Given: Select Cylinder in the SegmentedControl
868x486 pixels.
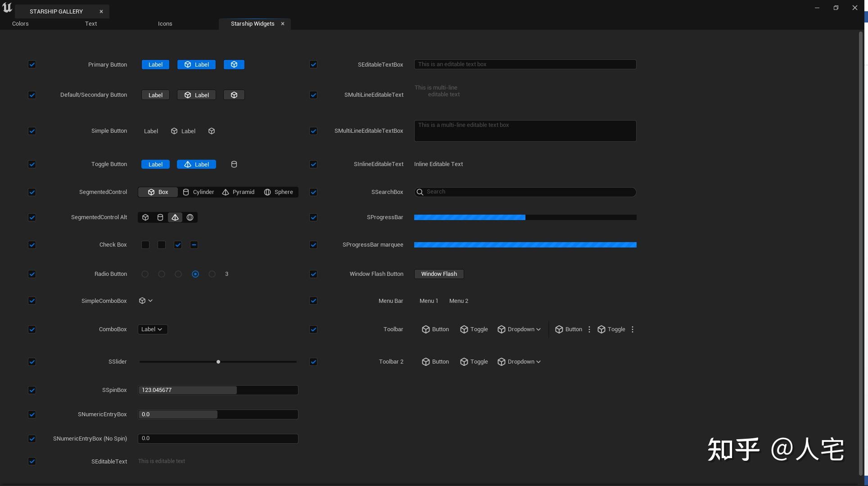Looking at the screenshot, I should (x=199, y=192).
